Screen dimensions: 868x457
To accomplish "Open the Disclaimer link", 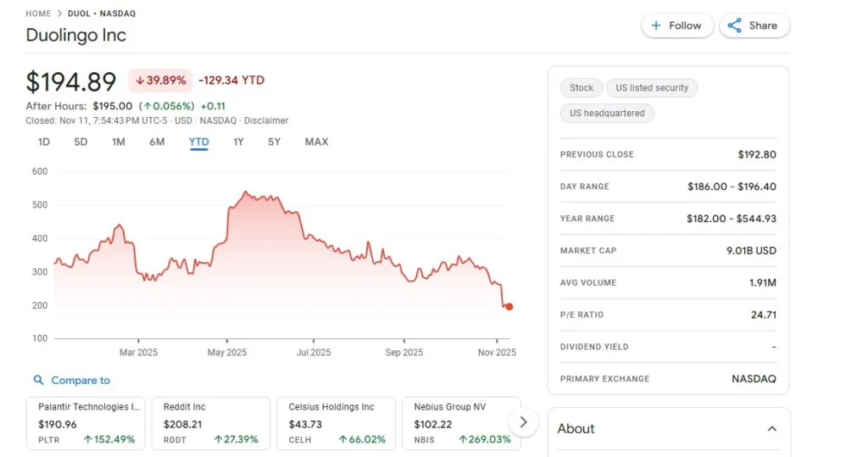I will (266, 120).
